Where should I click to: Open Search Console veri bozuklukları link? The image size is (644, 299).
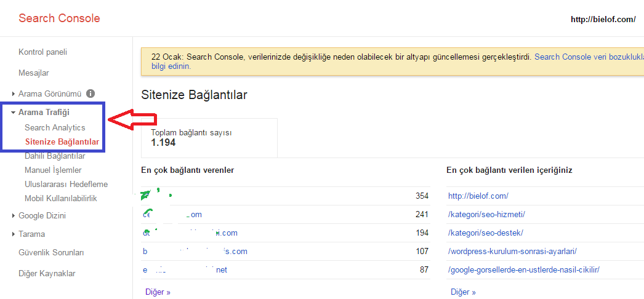click(x=589, y=57)
